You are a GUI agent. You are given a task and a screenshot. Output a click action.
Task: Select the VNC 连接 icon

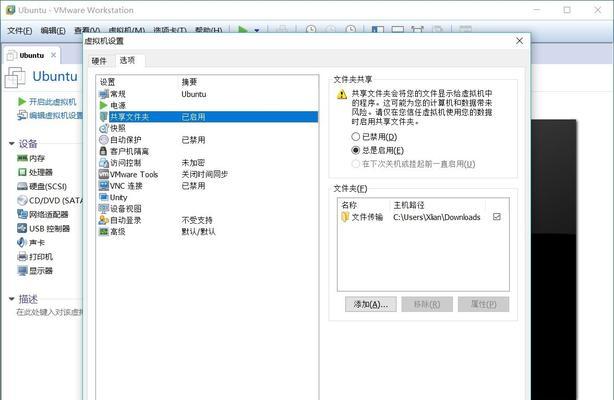coord(104,185)
